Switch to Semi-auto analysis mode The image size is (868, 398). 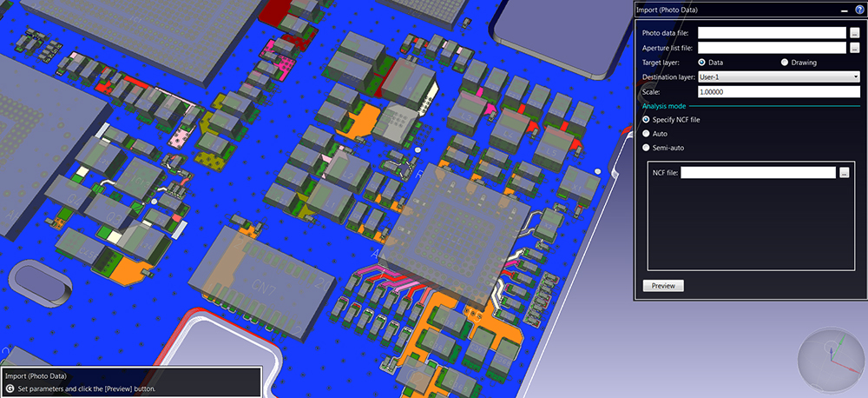click(x=645, y=148)
